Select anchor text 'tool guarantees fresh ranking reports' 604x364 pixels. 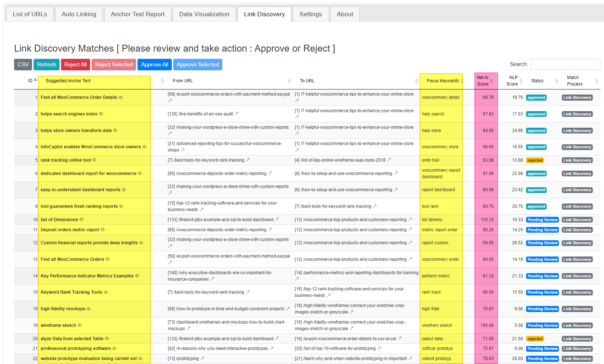click(79, 206)
